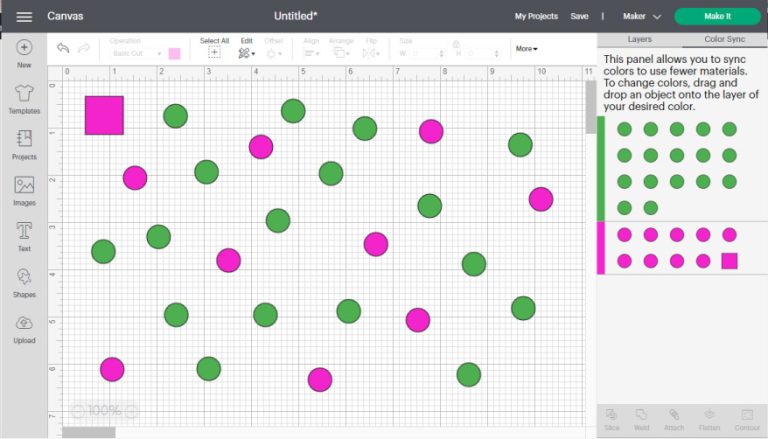This screenshot has width=768, height=439.
Task: Click the Slice tool
Action: (611, 419)
